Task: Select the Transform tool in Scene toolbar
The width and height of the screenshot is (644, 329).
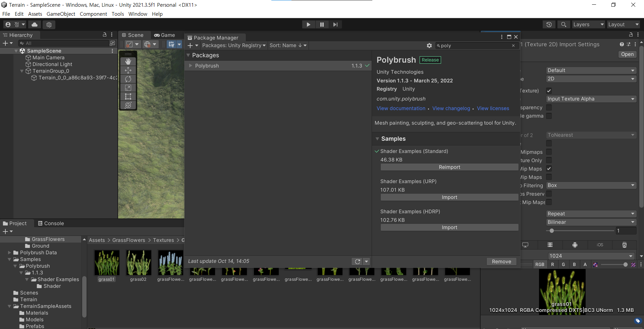Action: coord(128,105)
